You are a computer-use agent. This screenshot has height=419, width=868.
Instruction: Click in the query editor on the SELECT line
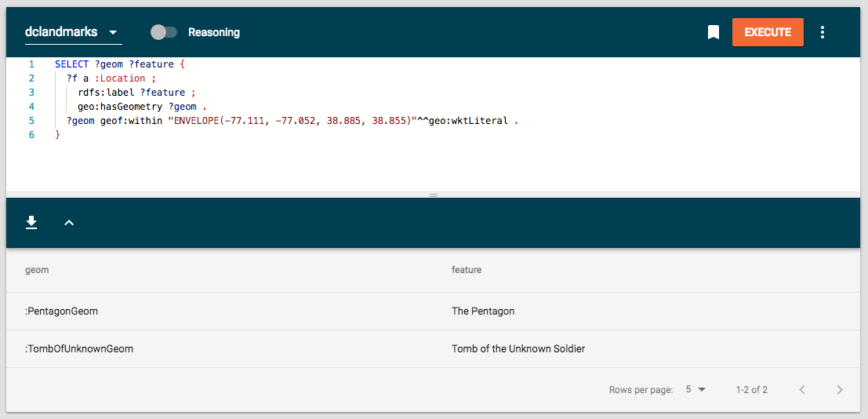pyautogui.click(x=119, y=64)
